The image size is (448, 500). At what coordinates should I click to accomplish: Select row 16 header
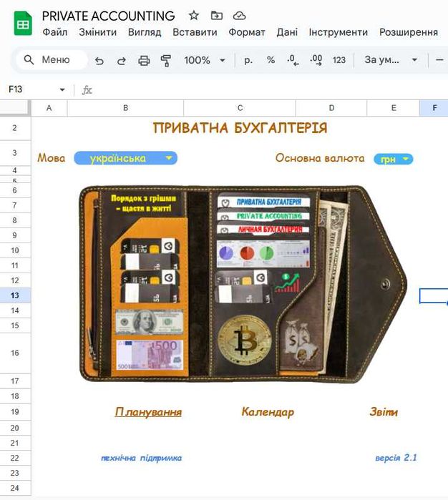[15, 353]
